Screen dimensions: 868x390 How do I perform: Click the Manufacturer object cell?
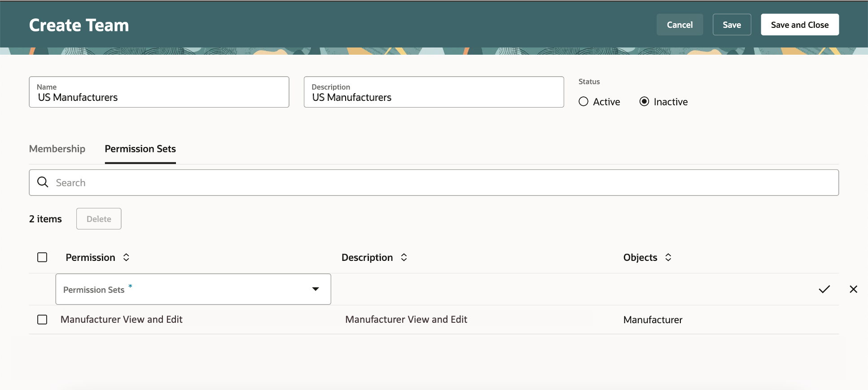[653, 320]
